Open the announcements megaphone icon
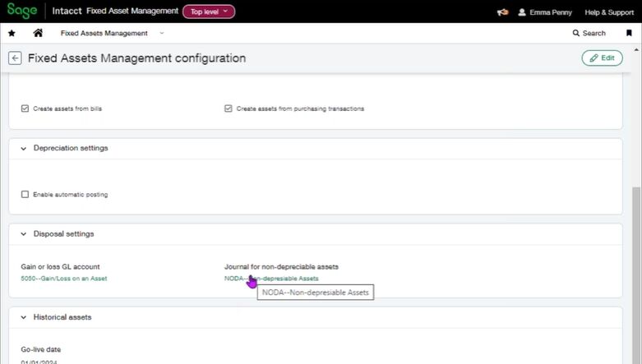 pyautogui.click(x=503, y=12)
